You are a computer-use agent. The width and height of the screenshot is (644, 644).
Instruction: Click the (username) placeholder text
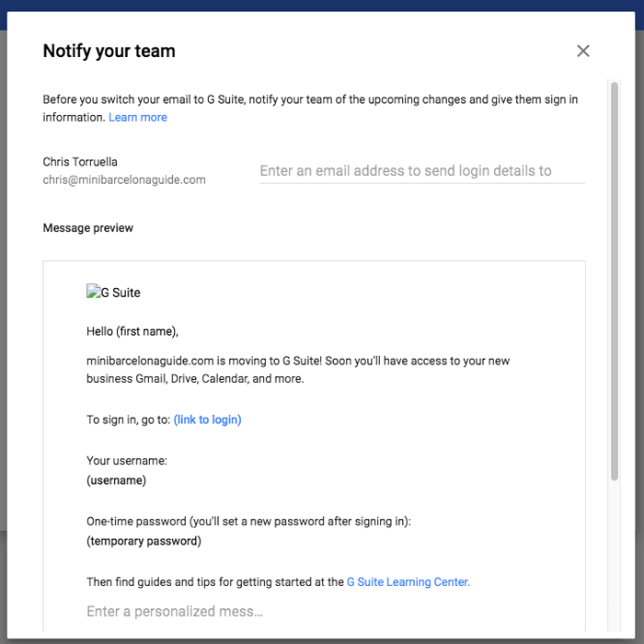click(116, 480)
